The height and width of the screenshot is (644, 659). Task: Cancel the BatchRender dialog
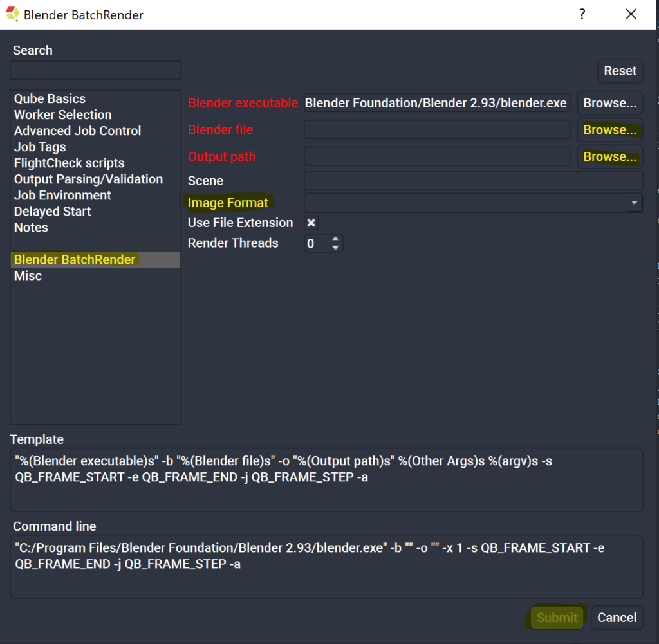617,618
